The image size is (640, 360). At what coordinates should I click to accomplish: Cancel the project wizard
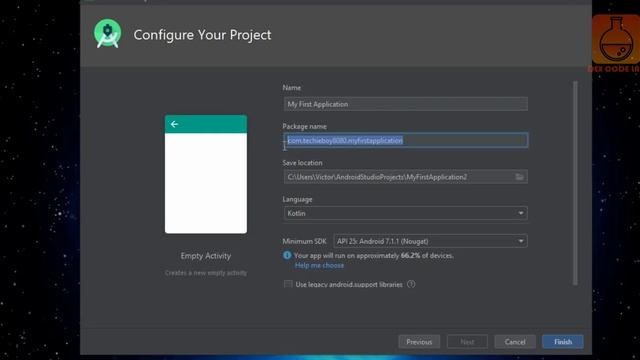(515, 342)
